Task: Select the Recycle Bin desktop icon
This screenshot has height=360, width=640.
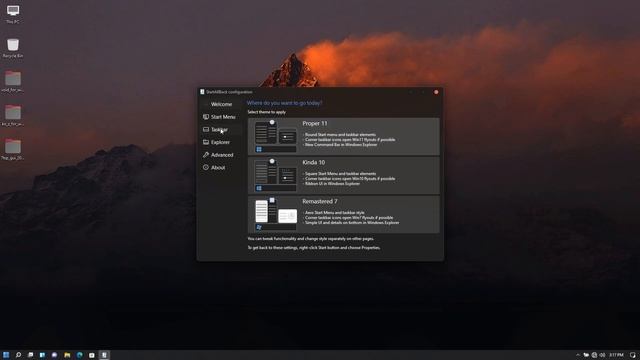Action: click(x=13, y=48)
